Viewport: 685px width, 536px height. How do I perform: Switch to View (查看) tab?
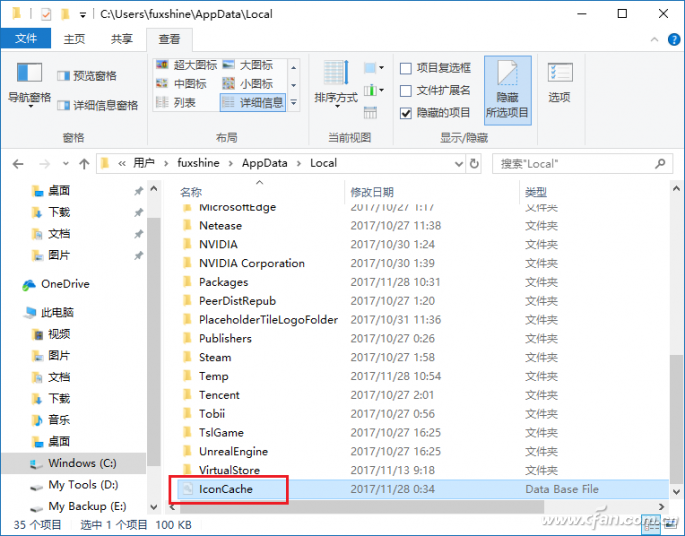[169, 39]
